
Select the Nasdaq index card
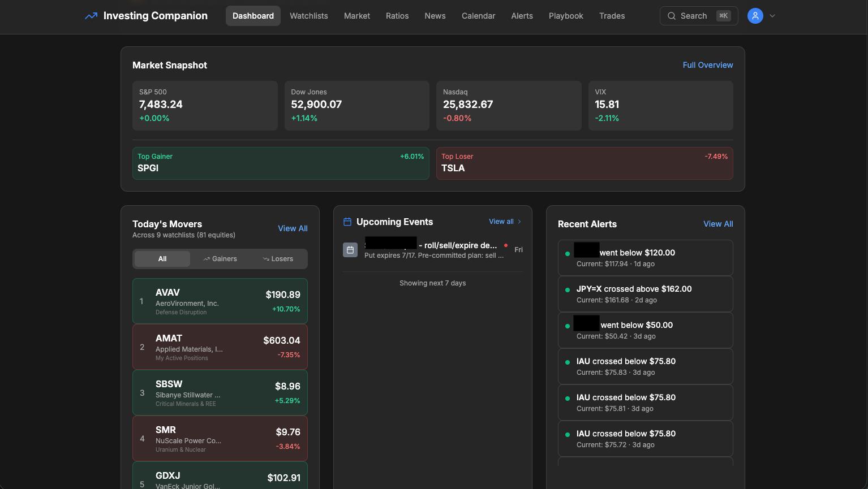pos(509,106)
